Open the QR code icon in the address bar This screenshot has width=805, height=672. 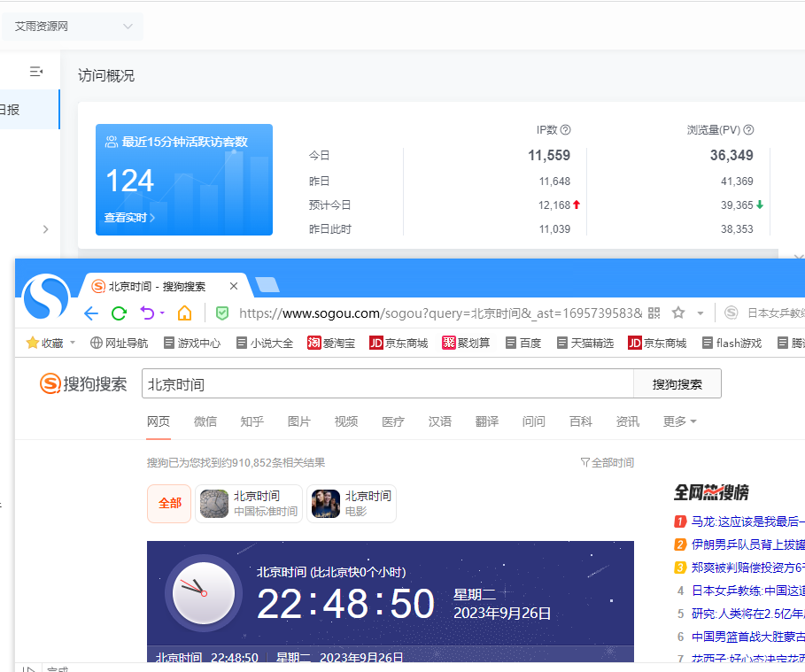pos(654,313)
